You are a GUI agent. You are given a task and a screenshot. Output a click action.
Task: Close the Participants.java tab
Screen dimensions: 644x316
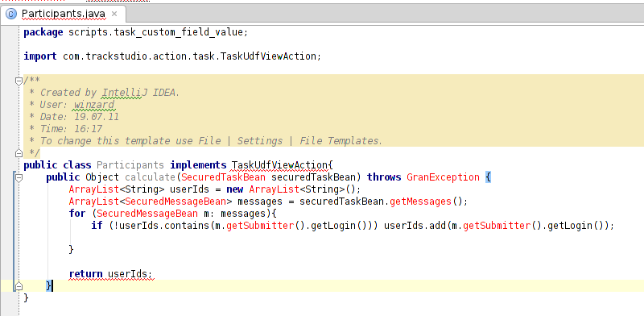114,14
